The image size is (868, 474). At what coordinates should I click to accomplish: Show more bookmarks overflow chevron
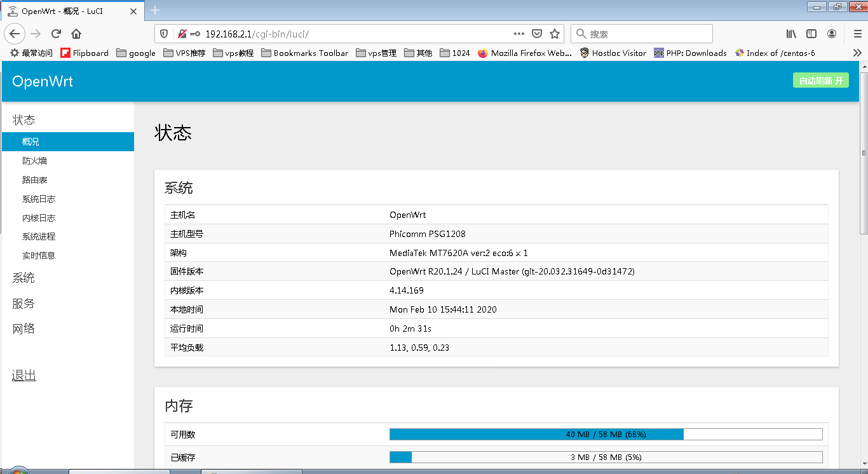(x=857, y=53)
